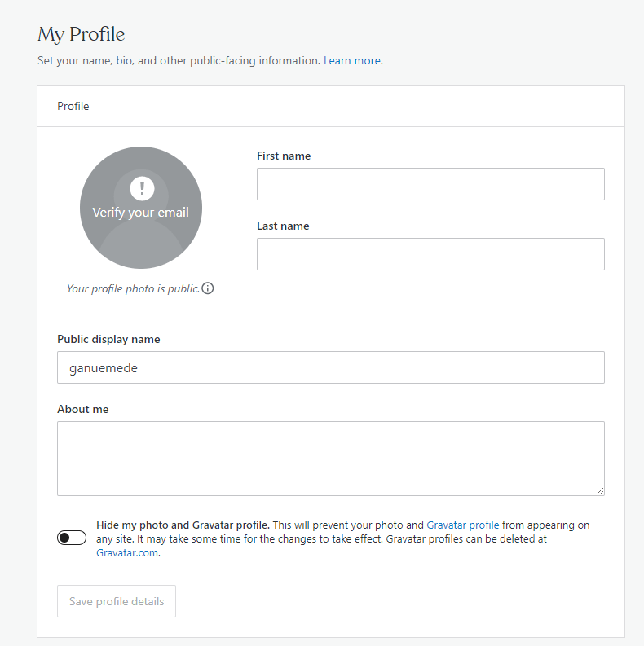Viewport: 644px width, 646px height.
Task: Click the info icon beside profile photo note
Action: pos(208,288)
